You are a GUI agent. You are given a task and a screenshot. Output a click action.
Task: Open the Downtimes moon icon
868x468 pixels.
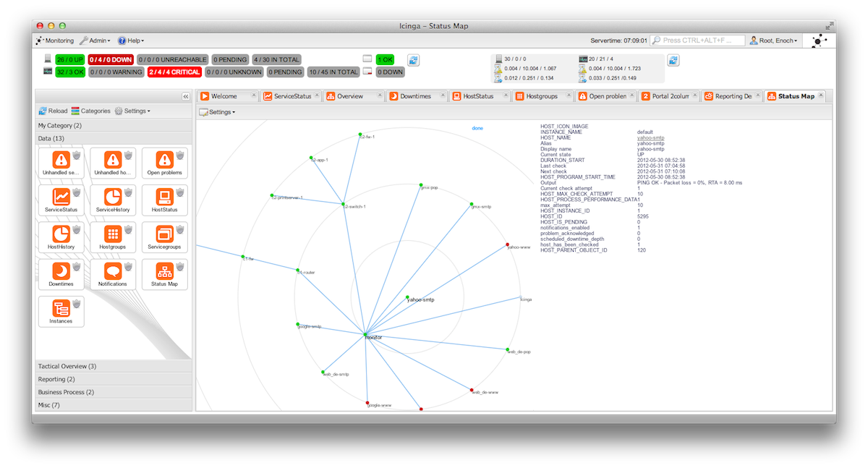(61, 271)
